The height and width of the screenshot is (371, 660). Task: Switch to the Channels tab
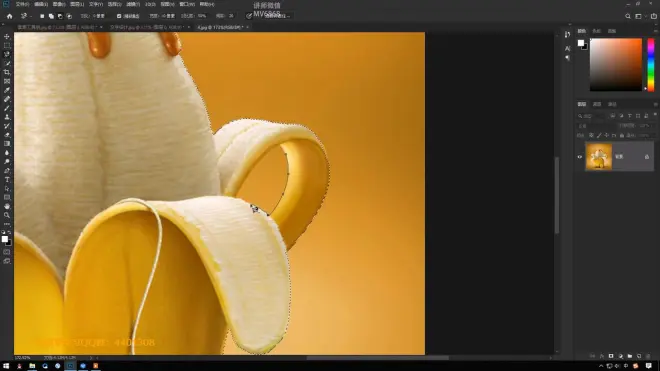[x=597, y=104]
